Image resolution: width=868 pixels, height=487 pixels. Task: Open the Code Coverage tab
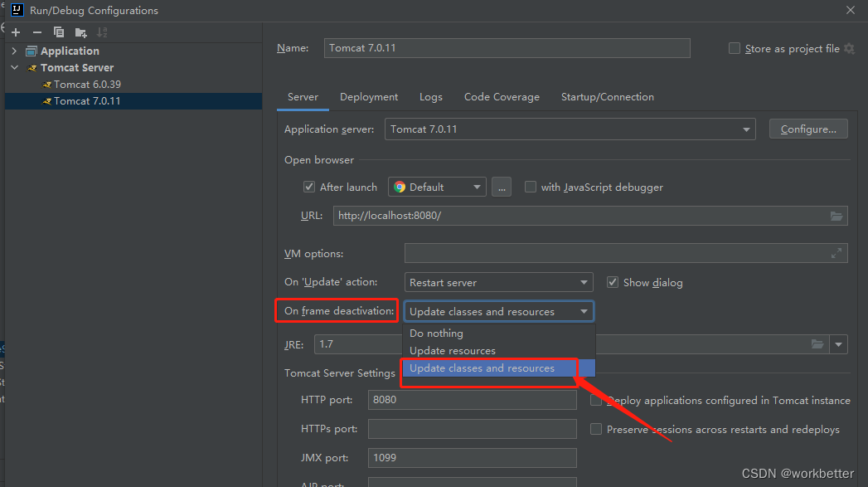(502, 97)
